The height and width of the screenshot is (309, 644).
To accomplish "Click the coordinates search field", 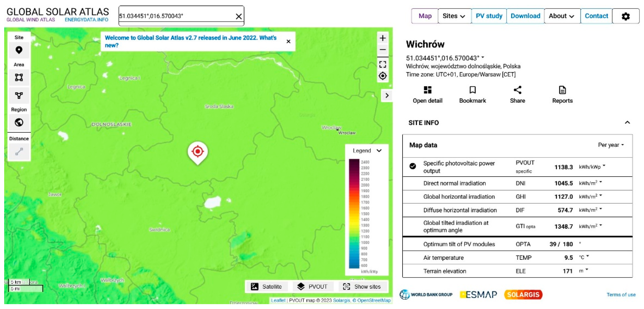I will [175, 16].
